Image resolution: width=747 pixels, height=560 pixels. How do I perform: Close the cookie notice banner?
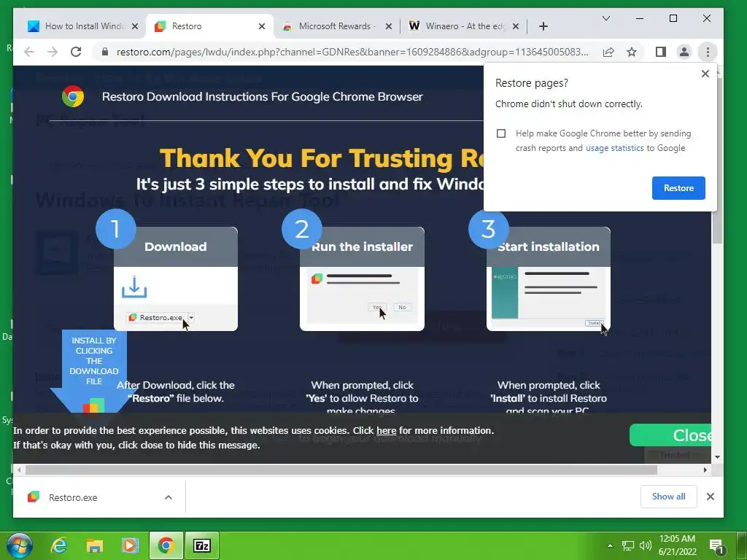tap(670, 435)
